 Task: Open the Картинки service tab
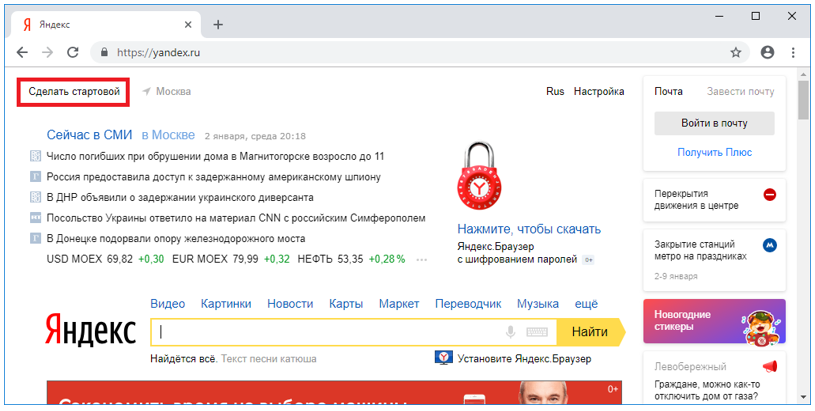click(x=226, y=304)
